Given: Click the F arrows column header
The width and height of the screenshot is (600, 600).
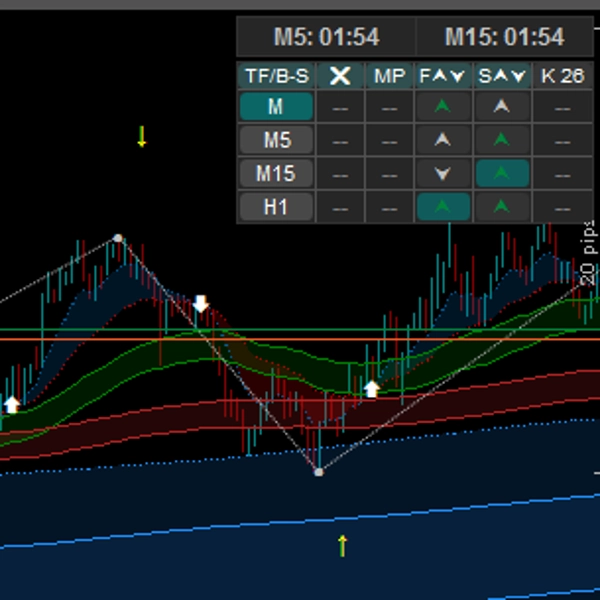Looking at the screenshot, I should (x=443, y=76).
